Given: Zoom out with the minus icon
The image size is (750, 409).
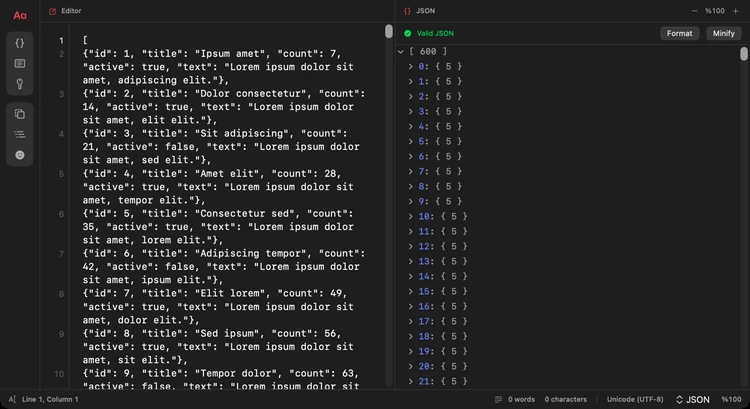Looking at the screenshot, I should [695, 11].
